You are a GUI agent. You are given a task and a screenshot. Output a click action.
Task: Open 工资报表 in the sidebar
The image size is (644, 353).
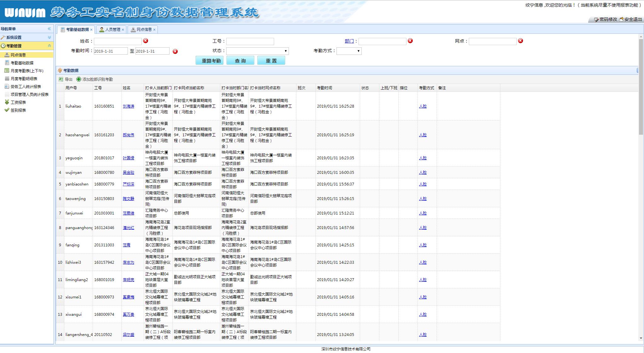(18, 102)
